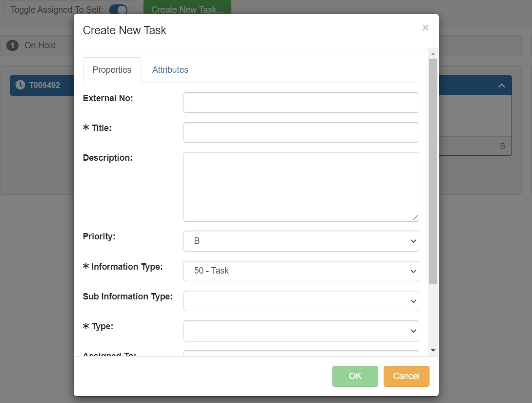The image size is (532, 403).
Task: Close the Create New Task dialog
Action: click(x=425, y=28)
